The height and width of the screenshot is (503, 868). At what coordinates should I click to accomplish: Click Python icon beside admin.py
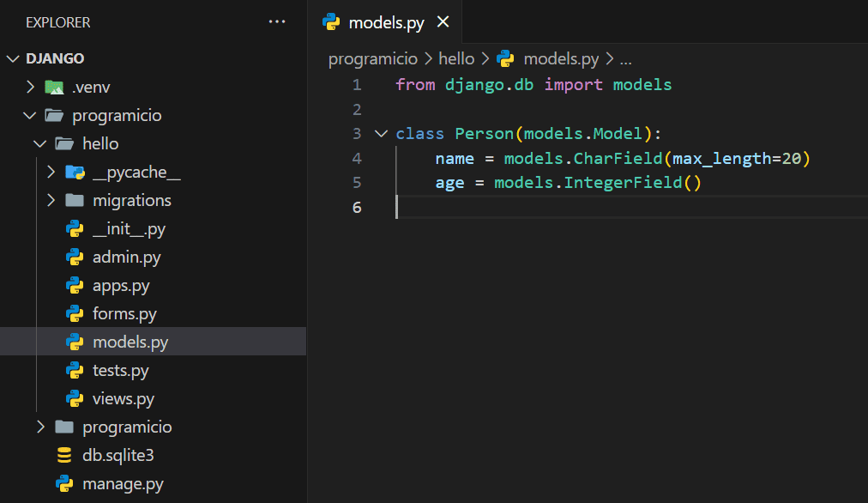click(75, 257)
